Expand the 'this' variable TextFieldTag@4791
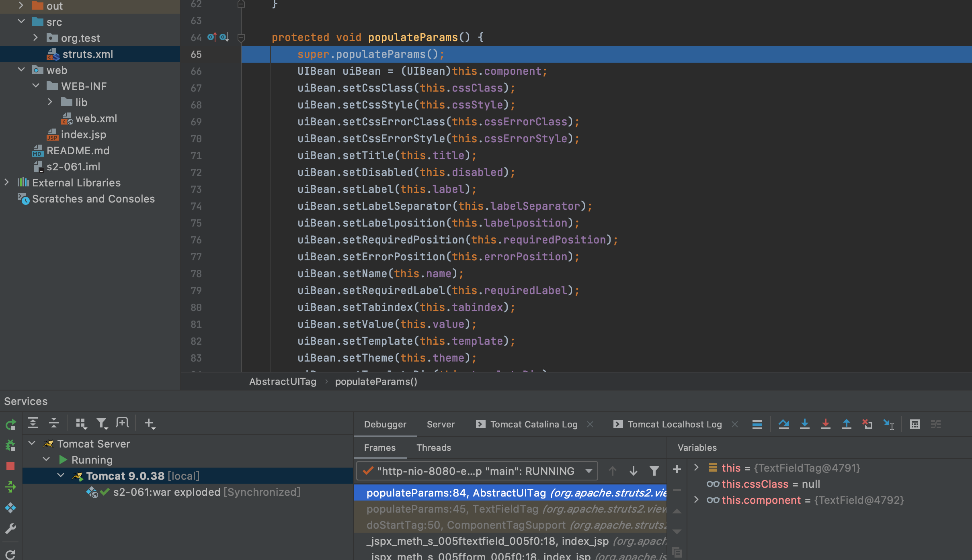This screenshot has width=972, height=560. click(x=697, y=467)
